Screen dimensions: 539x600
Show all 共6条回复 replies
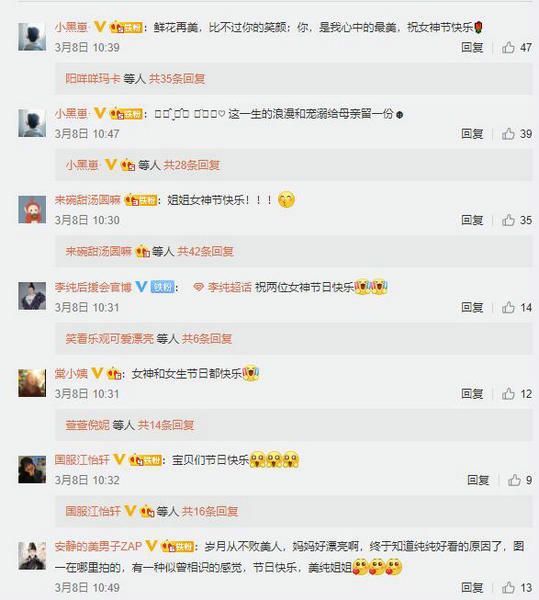tap(207, 339)
